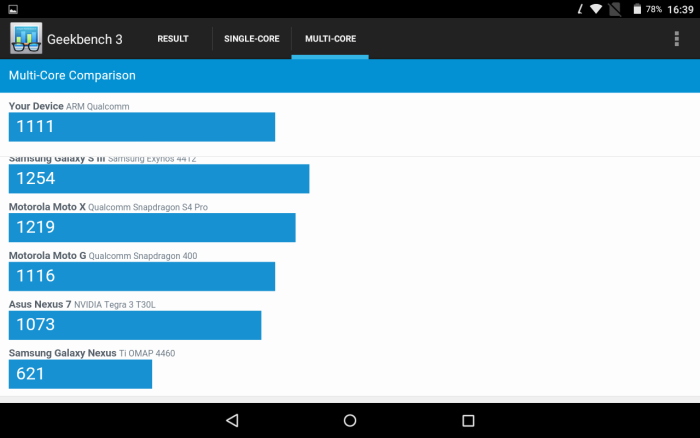Tap the Samsung Galaxy Nexus label

pyautogui.click(x=92, y=353)
